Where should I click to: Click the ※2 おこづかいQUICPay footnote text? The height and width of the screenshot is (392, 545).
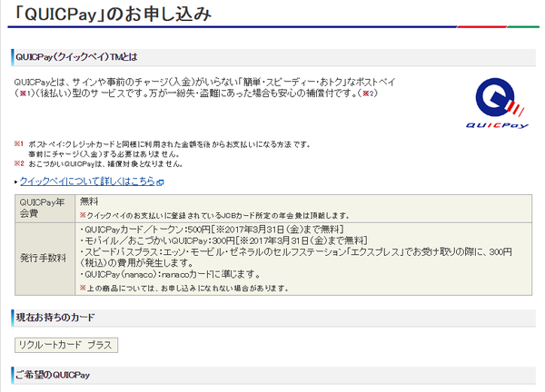(98, 164)
